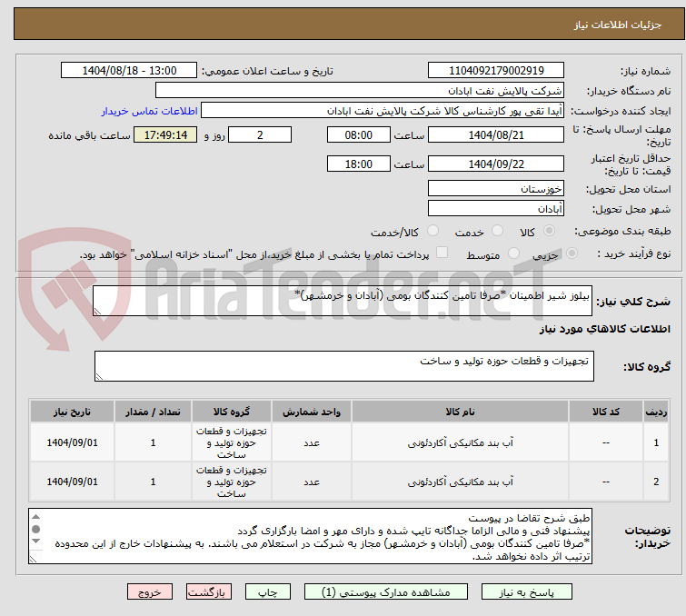The width and height of the screenshot is (686, 616).
Task: Click the شماره نیاز field 1104092179002919
Action: (496, 71)
